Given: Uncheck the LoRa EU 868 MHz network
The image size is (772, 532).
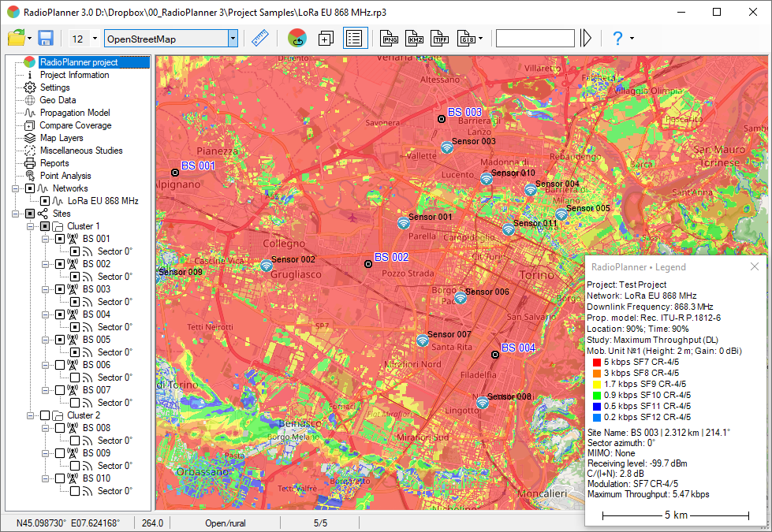Looking at the screenshot, I should 45,201.
